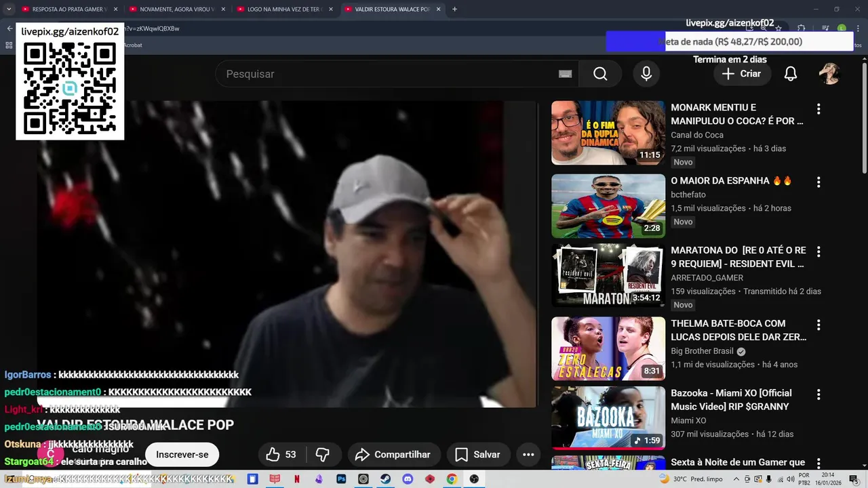The height and width of the screenshot is (488, 868).
Task: Open options for Bazooka Miami XO video
Action: (x=818, y=394)
